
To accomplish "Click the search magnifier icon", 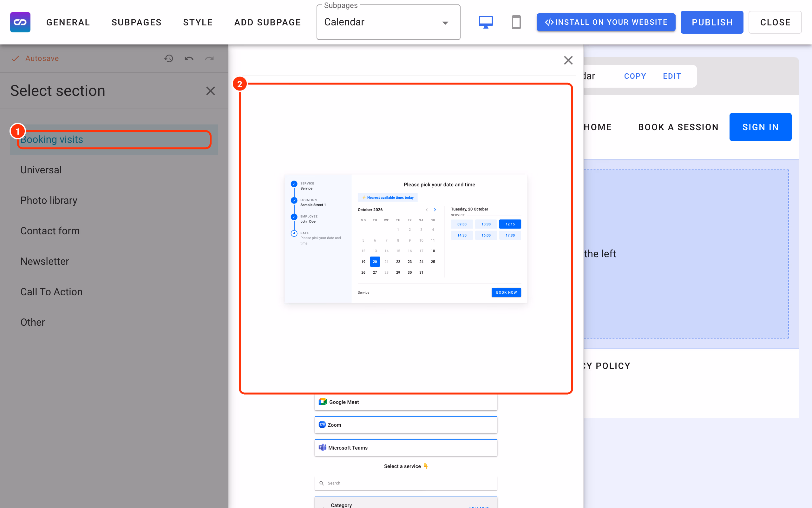I will [321, 483].
